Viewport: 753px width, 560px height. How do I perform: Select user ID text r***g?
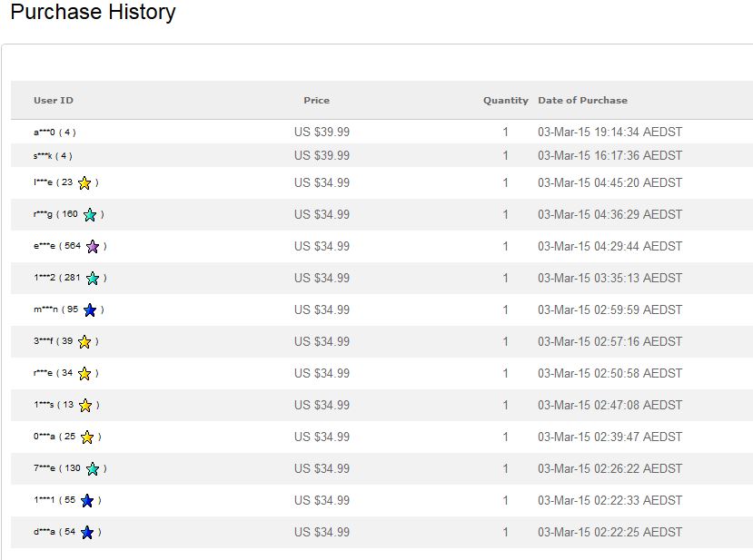point(44,214)
